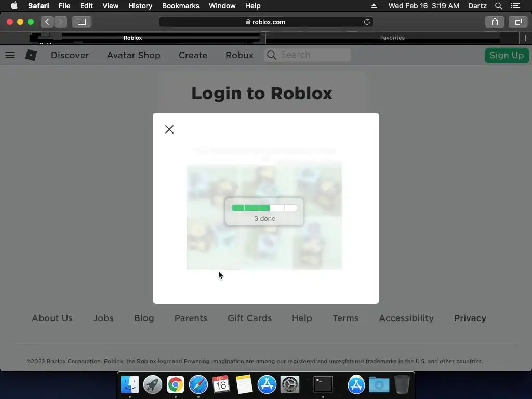This screenshot has height=399, width=532.
Task: Open the Privacy footer link
Action: tap(470, 318)
